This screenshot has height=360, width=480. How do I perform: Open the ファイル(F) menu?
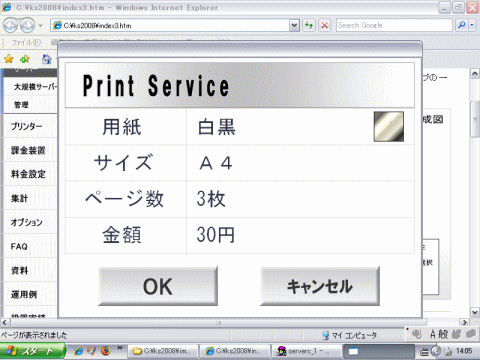[26, 43]
